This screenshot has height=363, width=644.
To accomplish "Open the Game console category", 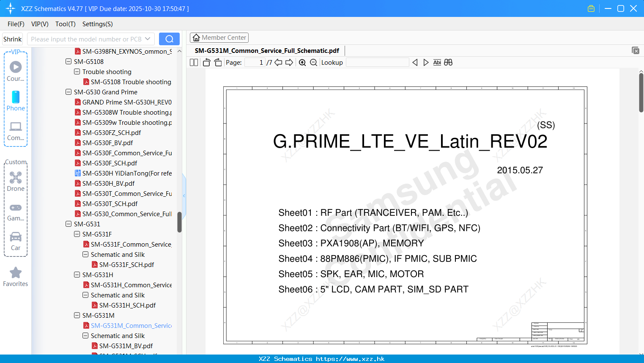I will [16, 212].
